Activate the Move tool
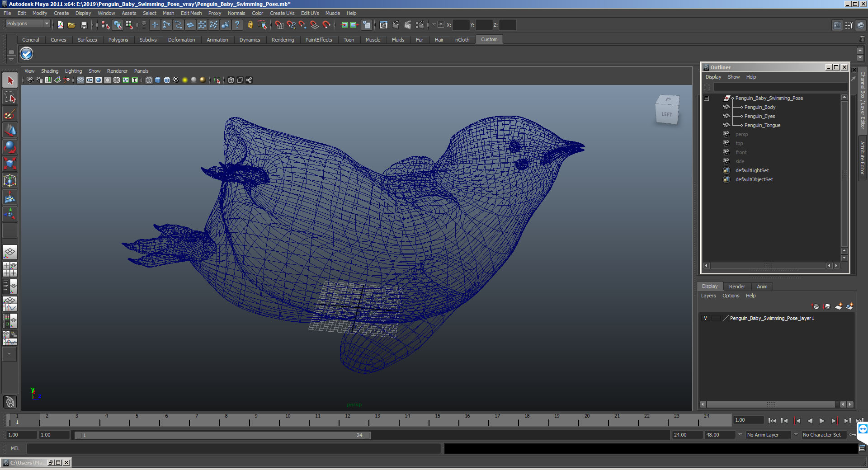This screenshot has height=470, width=868. (x=10, y=130)
